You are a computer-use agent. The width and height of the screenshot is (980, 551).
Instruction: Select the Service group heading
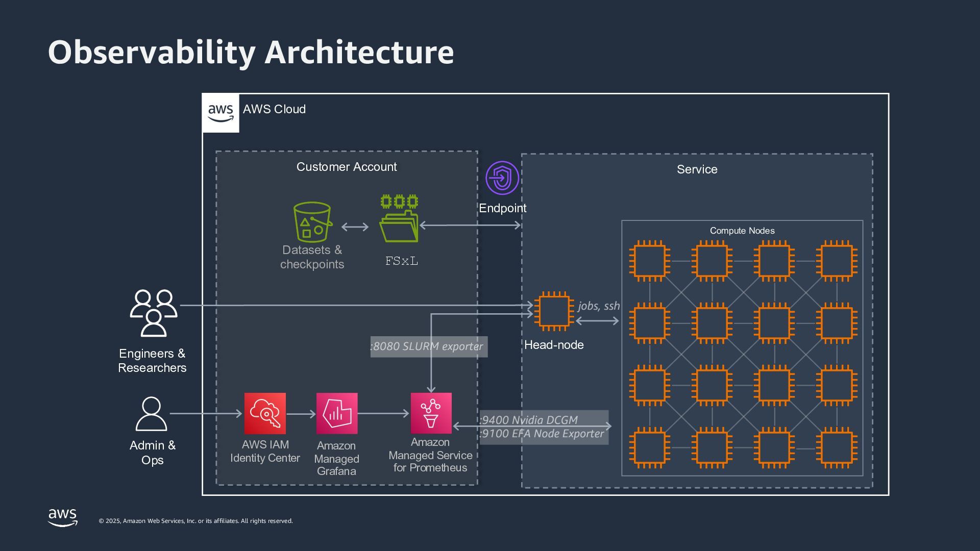point(697,169)
